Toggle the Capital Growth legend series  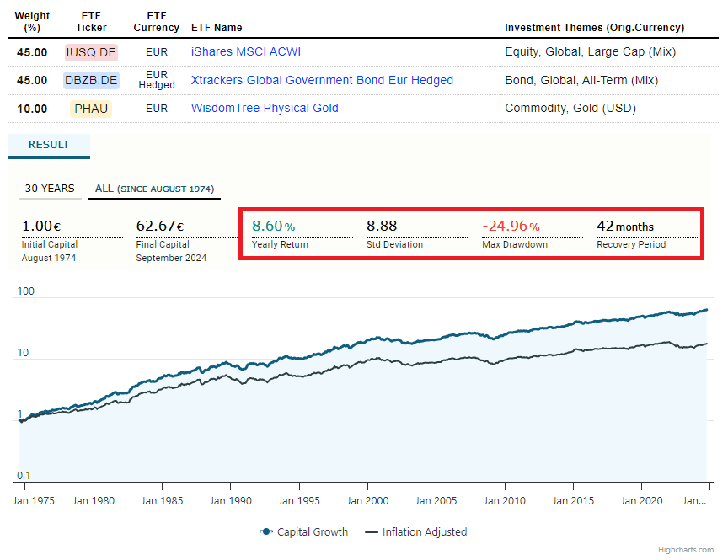303,531
